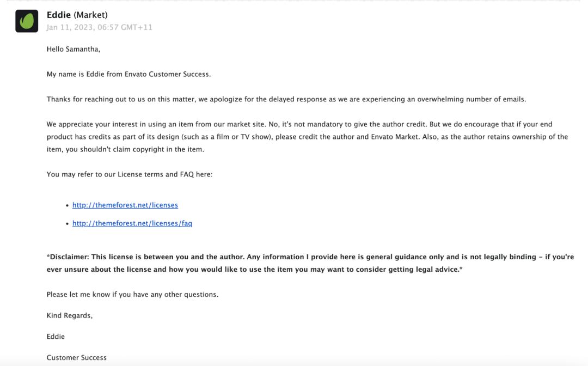
Task: Click the (Market) label beside Eddie
Action: coord(90,15)
